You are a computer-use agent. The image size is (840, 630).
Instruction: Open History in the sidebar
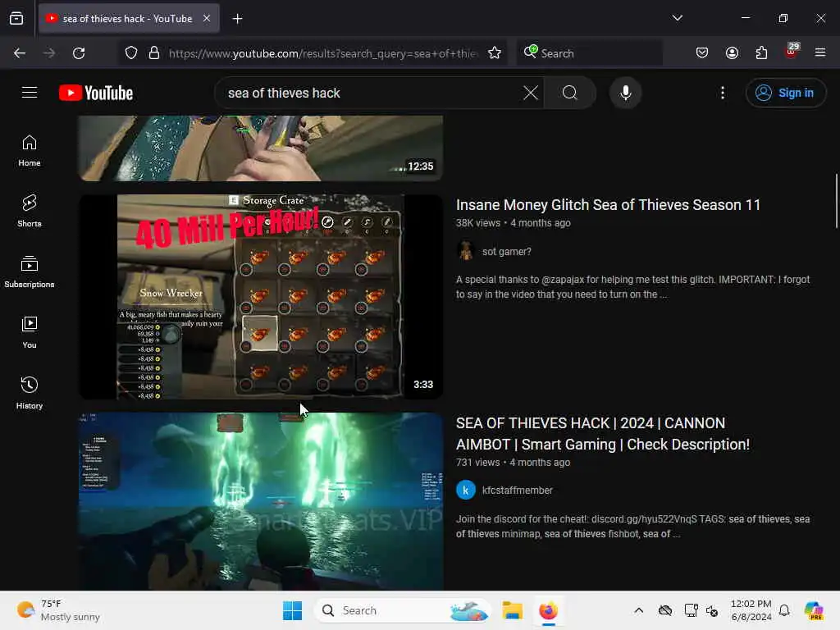coord(30,393)
